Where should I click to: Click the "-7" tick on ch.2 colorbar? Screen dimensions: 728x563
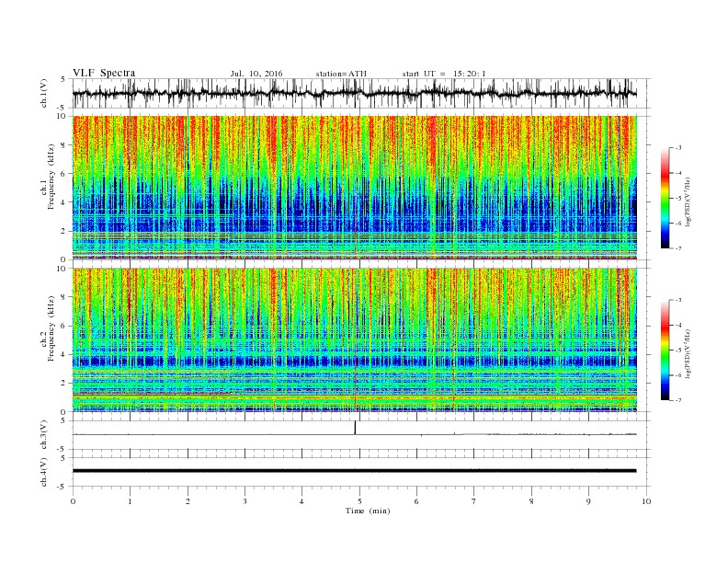click(678, 400)
